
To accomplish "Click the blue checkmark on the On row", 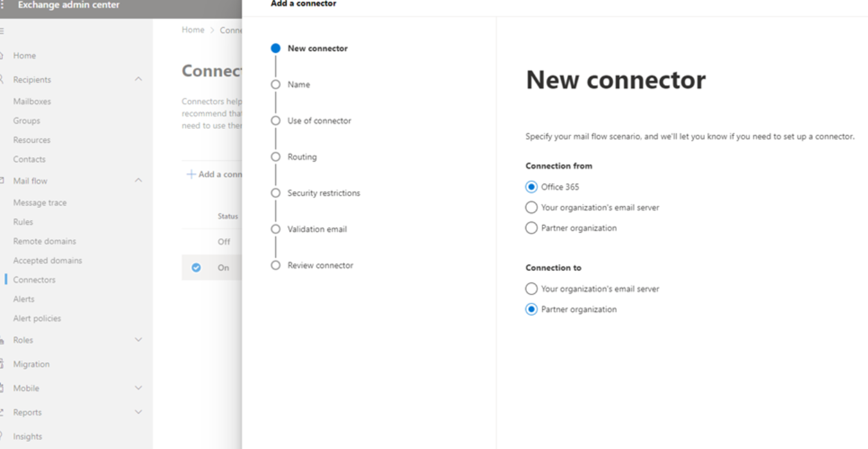I will point(196,268).
